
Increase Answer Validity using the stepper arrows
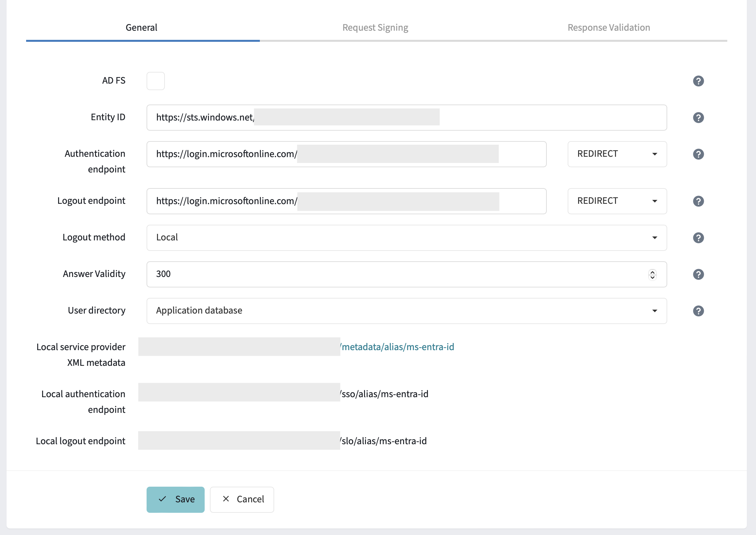click(x=652, y=272)
